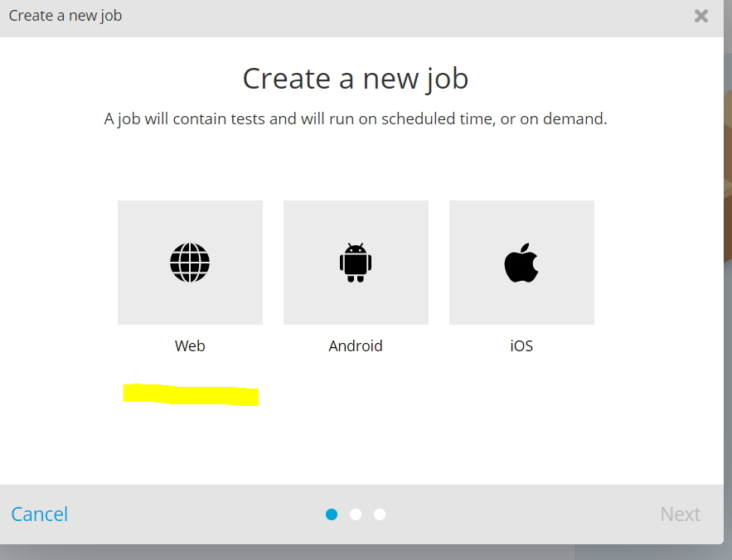Click the iOS label text

pos(521,345)
